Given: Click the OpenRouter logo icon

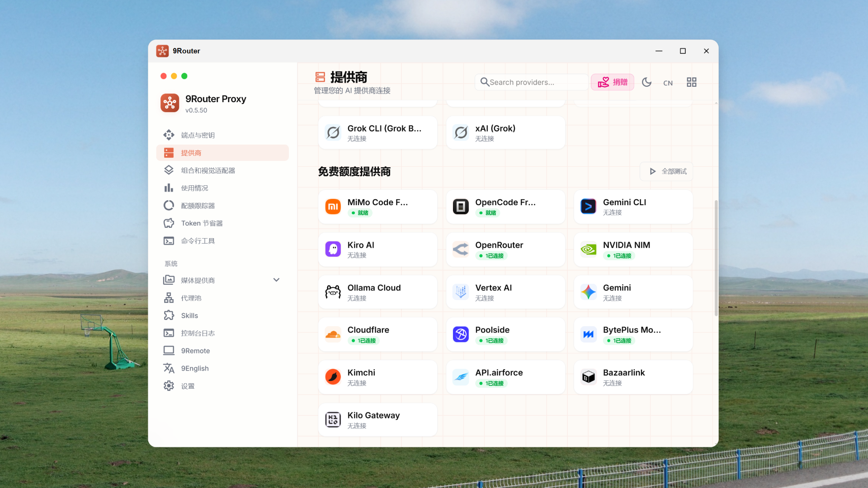Looking at the screenshot, I should [x=461, y=249].
